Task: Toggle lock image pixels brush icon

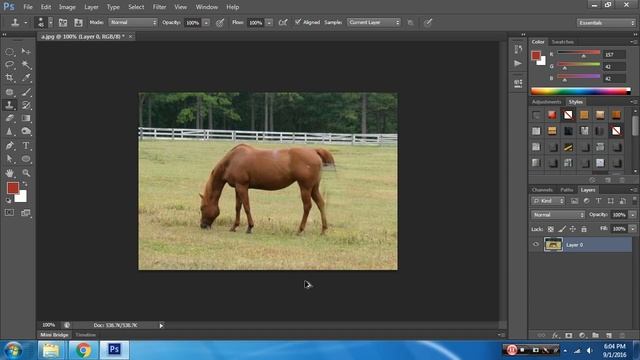Action: tap(562, 229)
